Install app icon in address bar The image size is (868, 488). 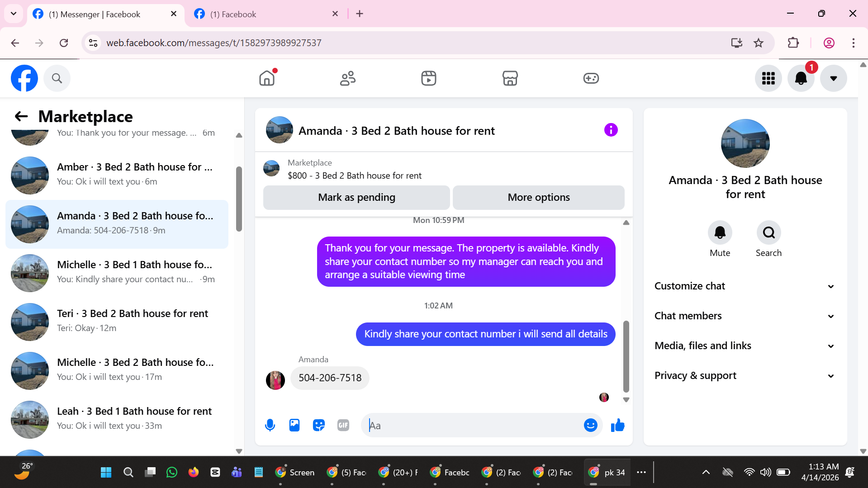pos(736,43)
